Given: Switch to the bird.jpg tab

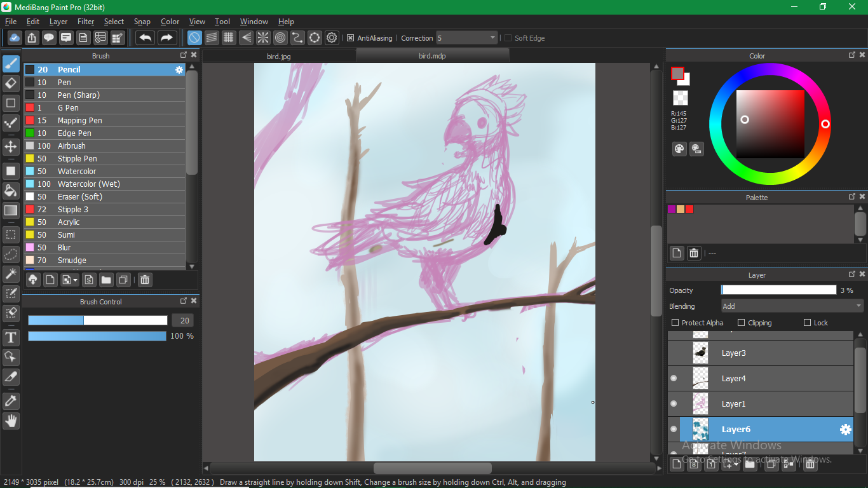Looking at the screenshot, I should click(279, 56).
